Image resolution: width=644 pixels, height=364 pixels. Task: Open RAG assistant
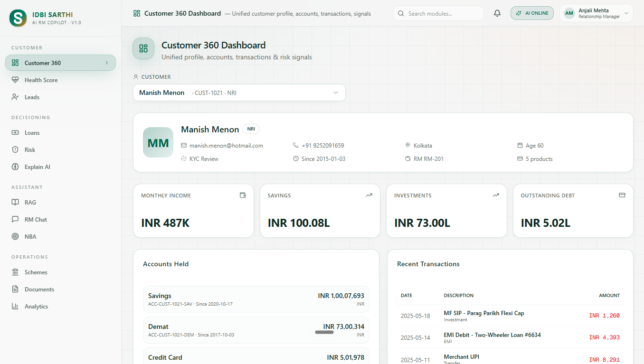coord(60,202)
